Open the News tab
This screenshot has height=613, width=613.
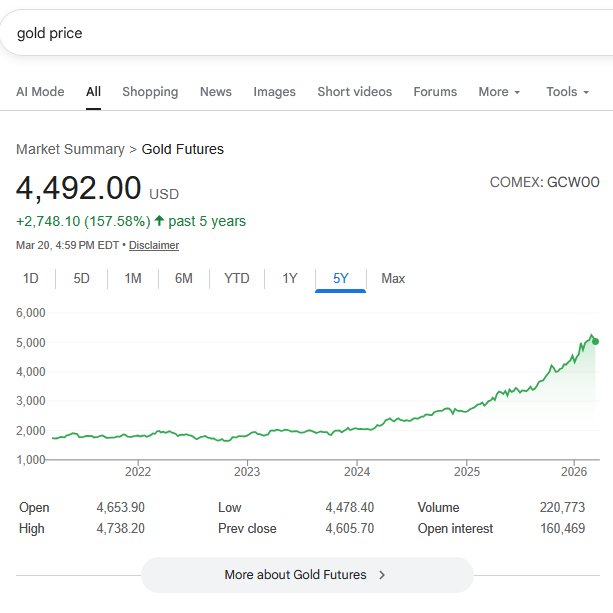tap(216, 91)
